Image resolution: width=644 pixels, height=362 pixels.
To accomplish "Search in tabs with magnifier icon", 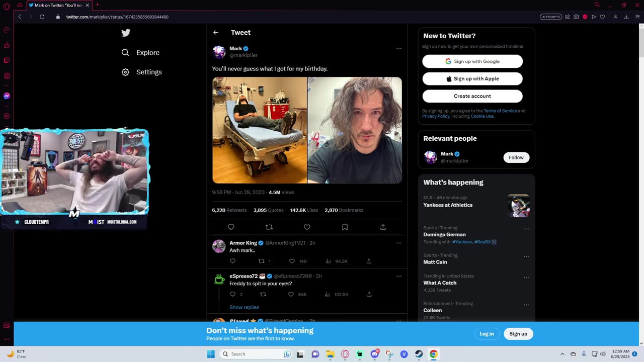I will pyautogui.click(x=597, y=5).
